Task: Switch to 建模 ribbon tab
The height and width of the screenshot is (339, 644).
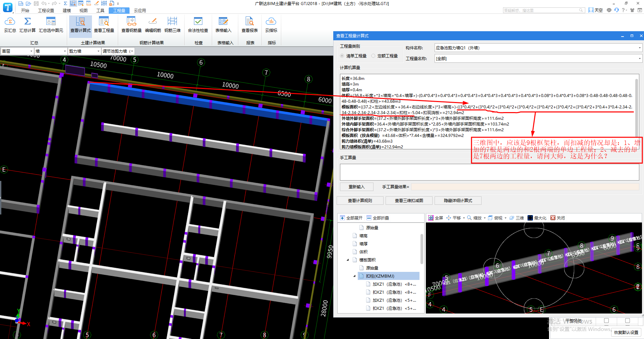Action: pos(67,10)
